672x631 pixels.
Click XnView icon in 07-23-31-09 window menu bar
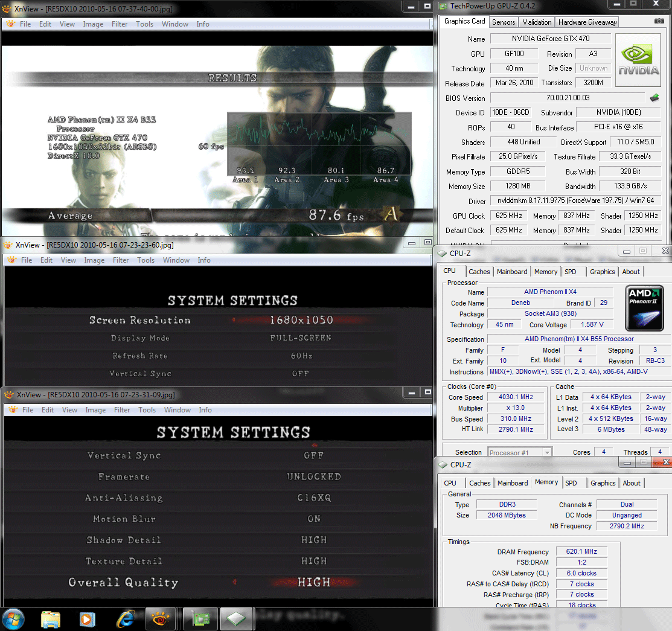coord(13,410)
